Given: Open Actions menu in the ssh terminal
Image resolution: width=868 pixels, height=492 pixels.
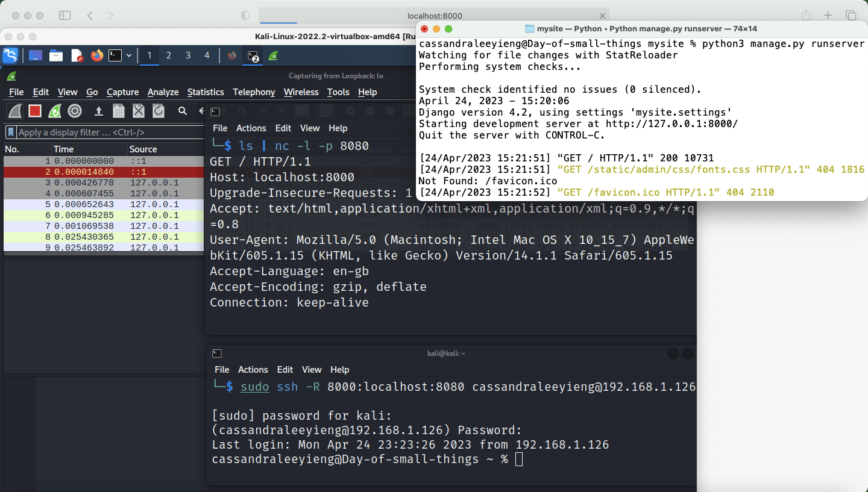Looking at the screenshot, I should coord(253,370).
